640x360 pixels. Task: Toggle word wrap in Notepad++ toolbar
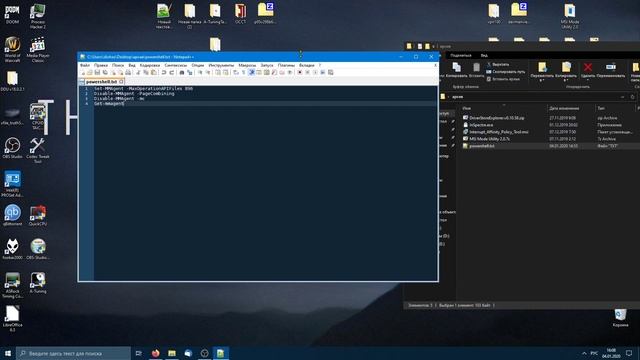point(236,72)
